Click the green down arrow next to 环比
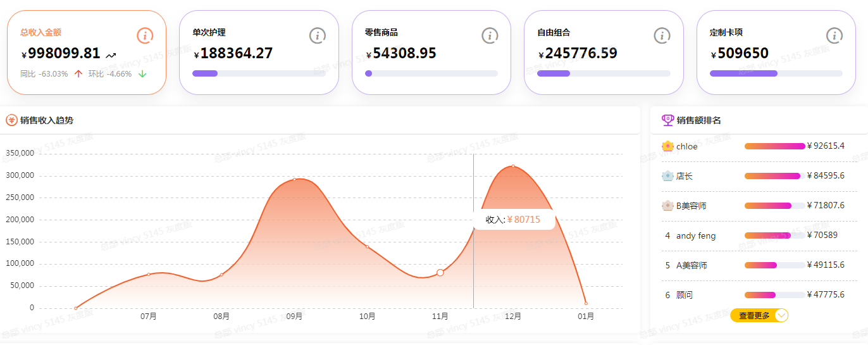The height and width of the screenshot is (345, 868). tap(142, 74)
